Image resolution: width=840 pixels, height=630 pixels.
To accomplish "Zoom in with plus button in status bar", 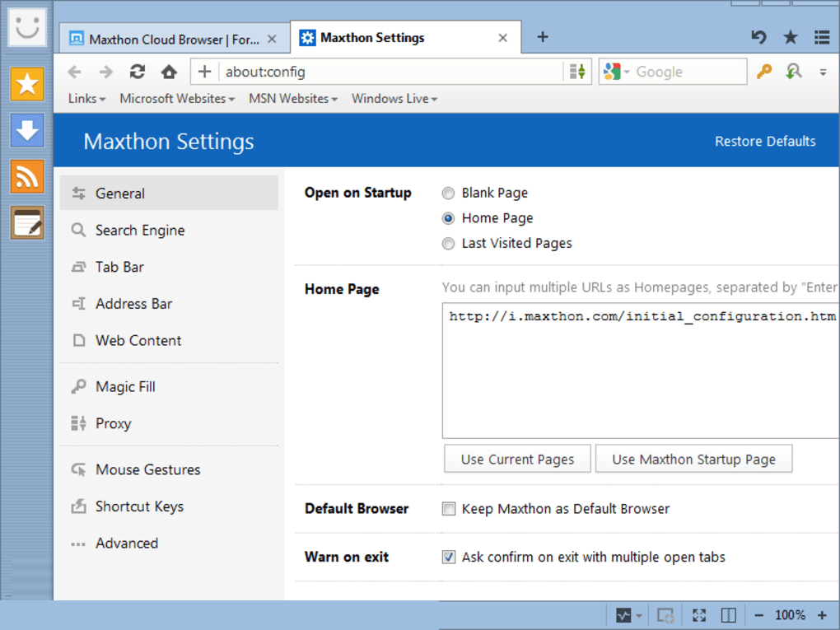I will pyautogui.click(x=822, y=615).
